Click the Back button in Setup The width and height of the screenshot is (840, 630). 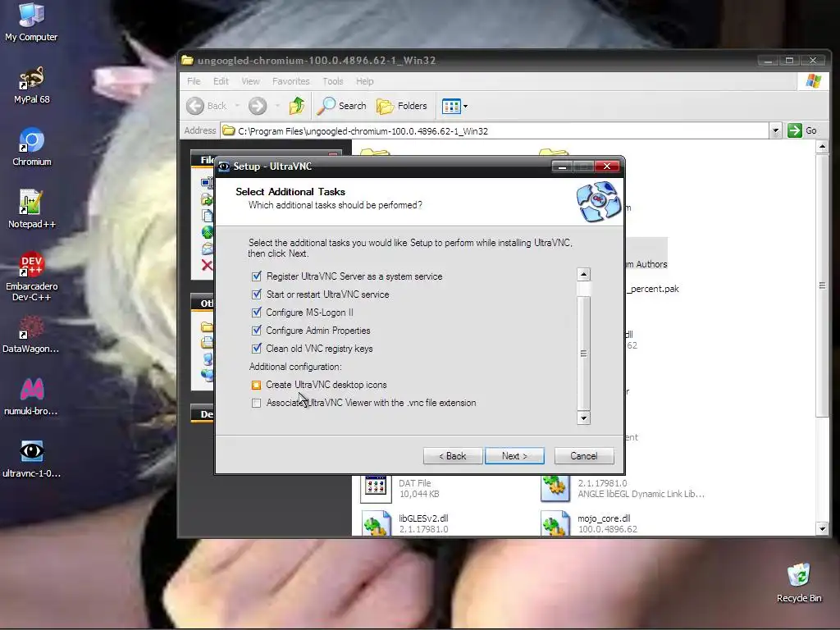(453, 456)
